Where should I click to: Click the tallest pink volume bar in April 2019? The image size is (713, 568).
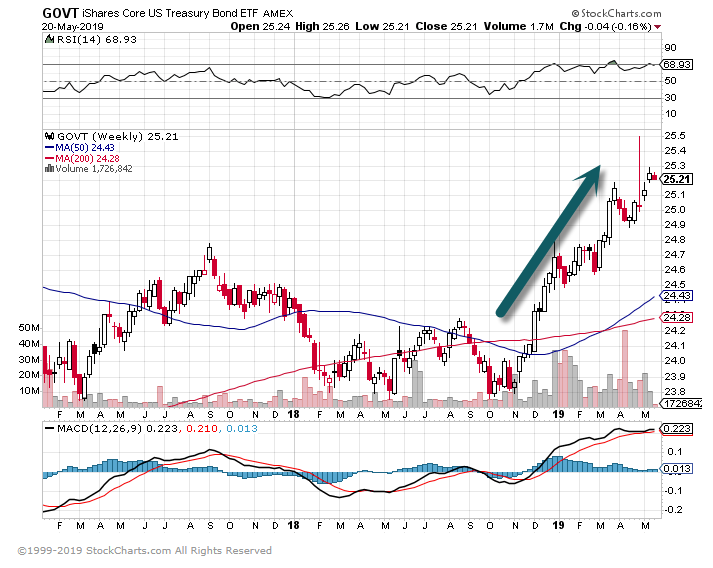tap(625, 368)
